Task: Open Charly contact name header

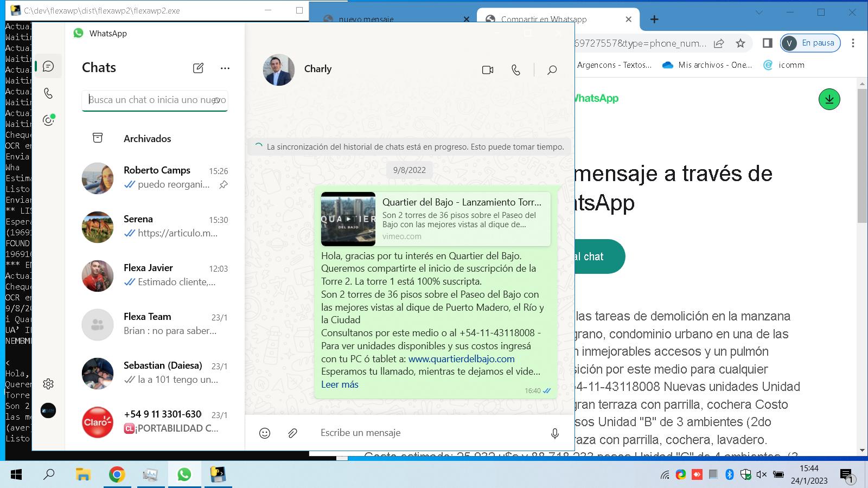Action: pyautogui.click(x=318, y=69)
